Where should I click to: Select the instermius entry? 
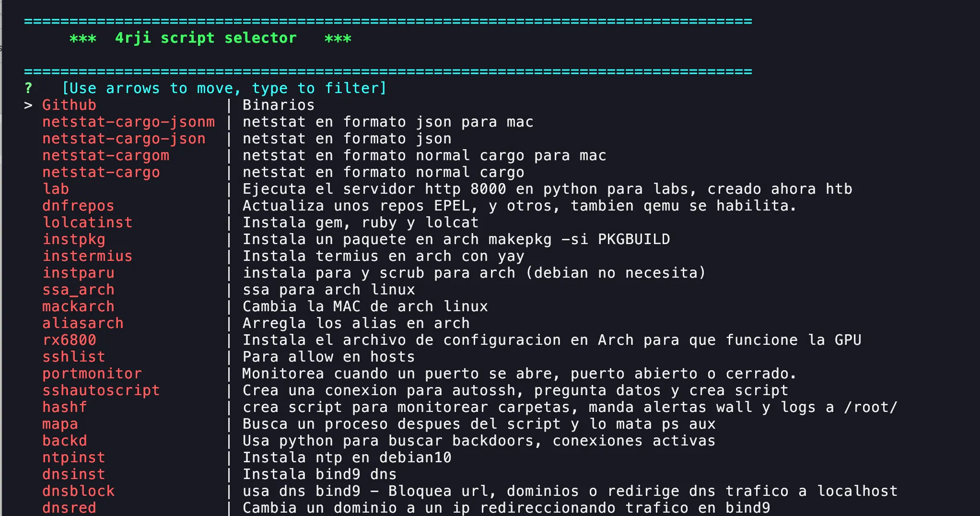pyautogui.click(x=87, y=256)
